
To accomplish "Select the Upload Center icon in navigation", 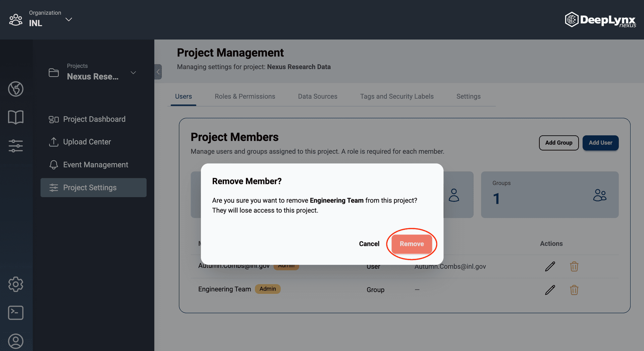I will pos(54,142).
